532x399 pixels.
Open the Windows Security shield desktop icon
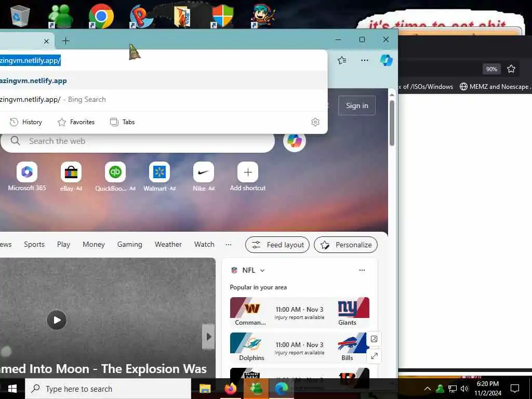tap(222, 16)
